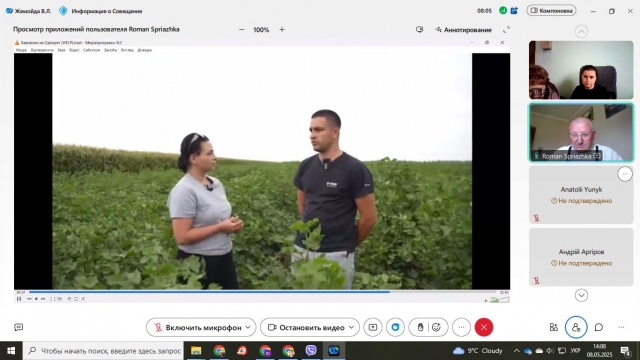640x360 pixels.
Task: Open the participants panel icon
Action: pyautogui.click(x=576, y=327)
